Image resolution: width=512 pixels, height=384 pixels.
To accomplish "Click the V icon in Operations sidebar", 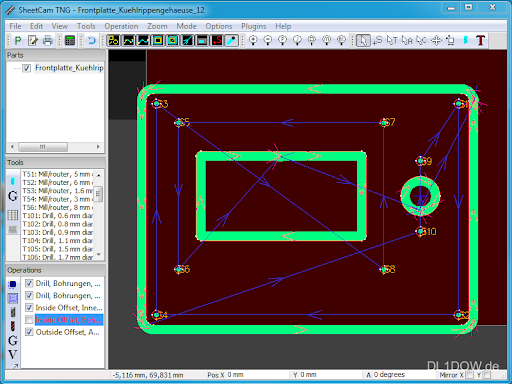I will click(13, 354).
